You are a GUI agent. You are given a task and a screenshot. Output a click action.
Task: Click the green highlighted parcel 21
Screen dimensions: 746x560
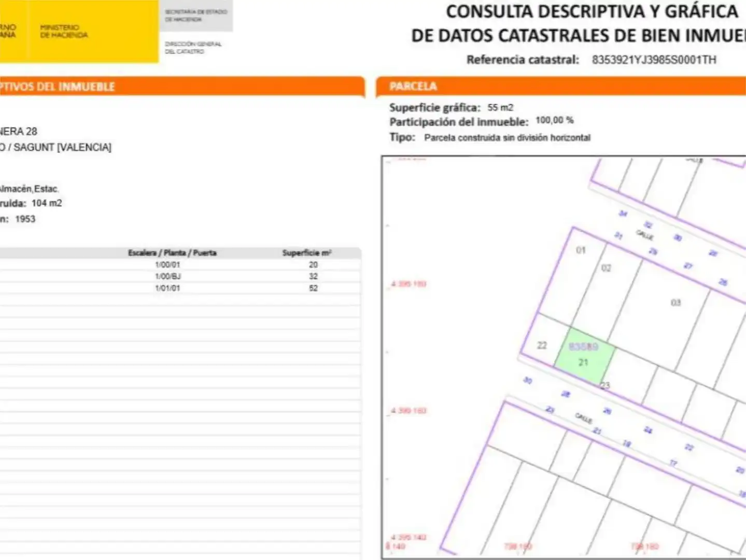(585, 356)
